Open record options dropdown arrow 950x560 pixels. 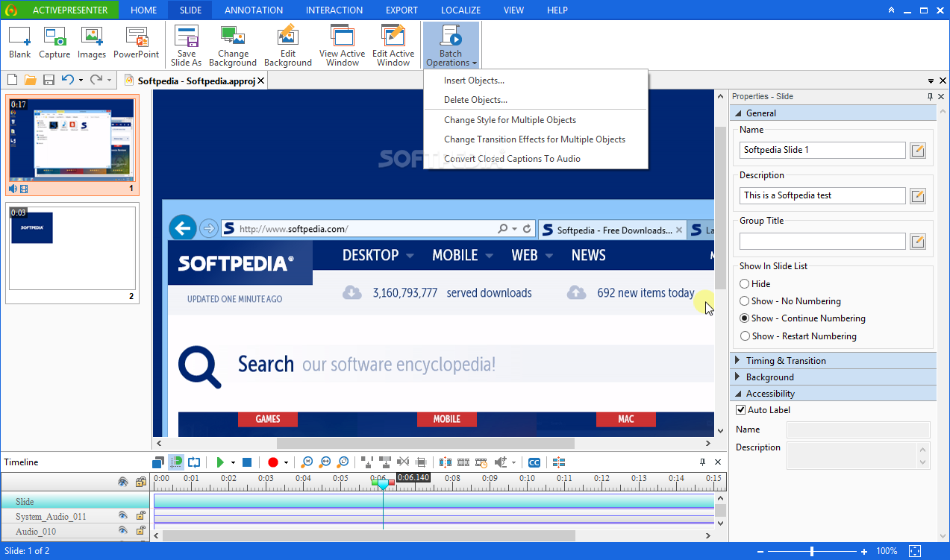[x=286, y=463]
